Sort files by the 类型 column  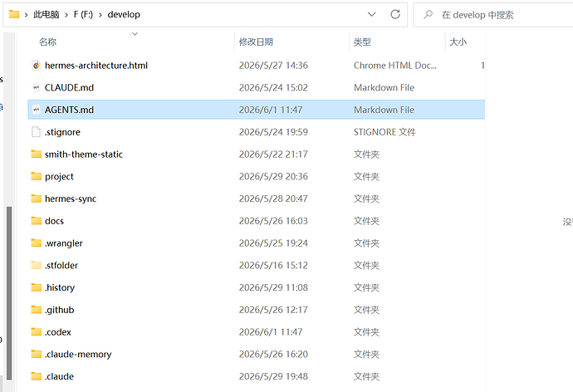[363, 42]
